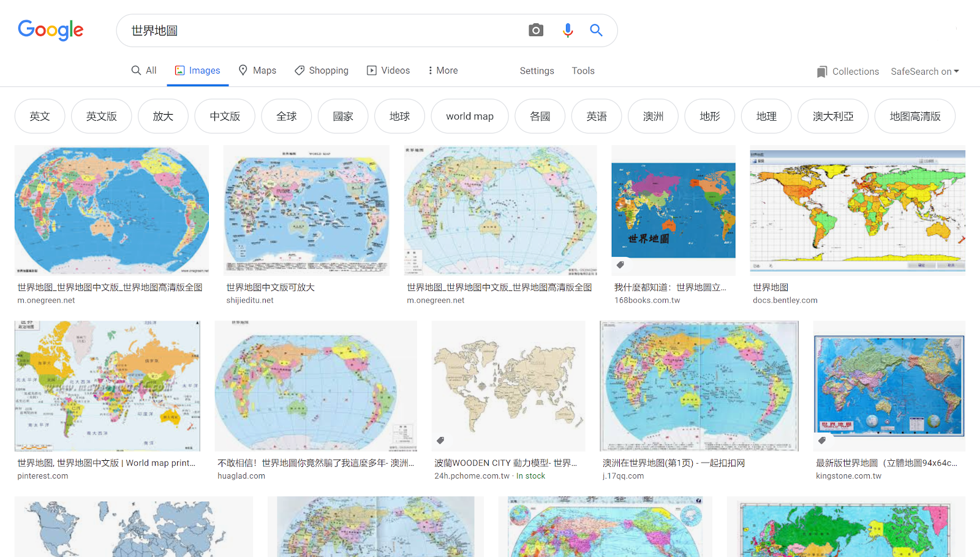The width and height of the screenshot is (980, 557).
Task: Open the 168books 世界地圖 book cover image
Action: (x=674, y=210)
